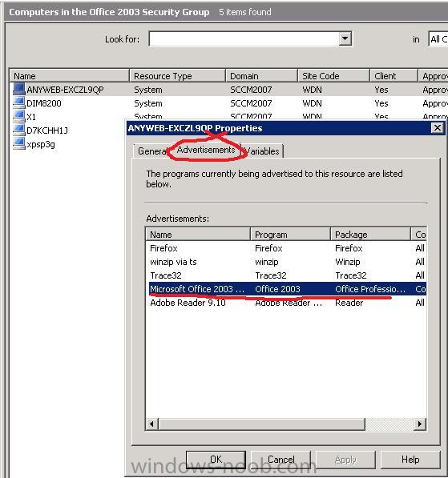Click the 'Reader' package cell
Image resolution: width=448 pixels, height=478 pixels.
coord(349,303)
